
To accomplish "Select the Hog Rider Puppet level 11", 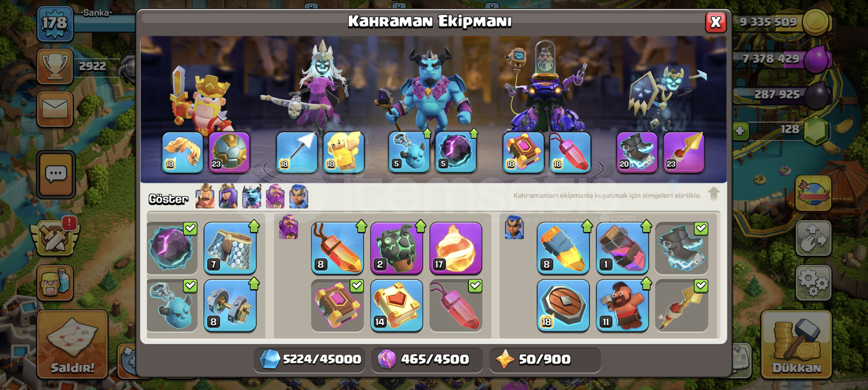I will click(x=622, y=306).
